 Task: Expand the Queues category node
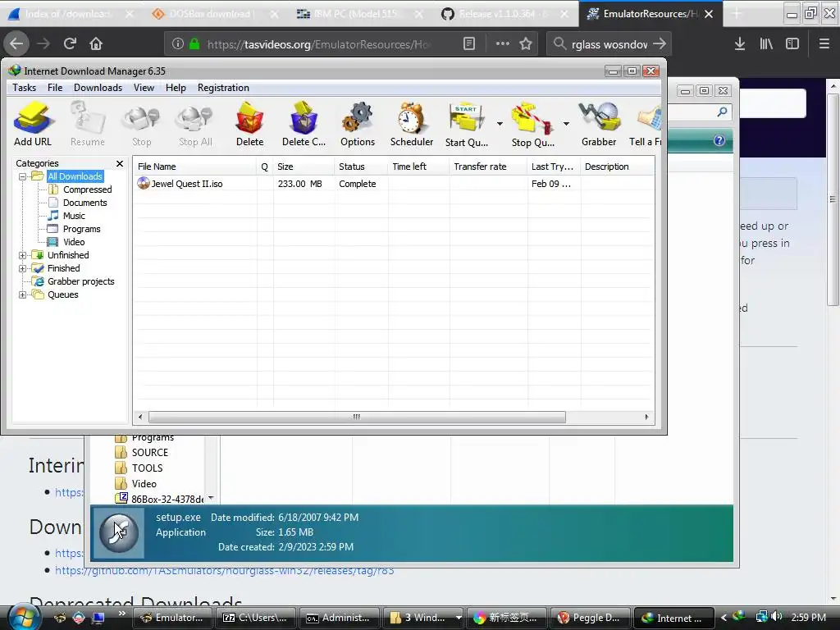(x=22, y=294)
